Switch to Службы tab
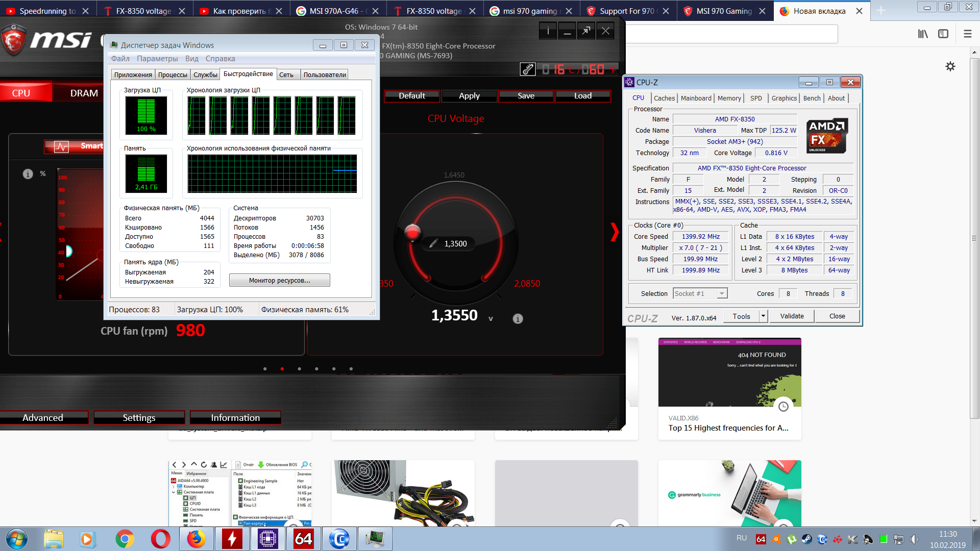This screenshot has height=551, width=980. (x=205, y=75)
